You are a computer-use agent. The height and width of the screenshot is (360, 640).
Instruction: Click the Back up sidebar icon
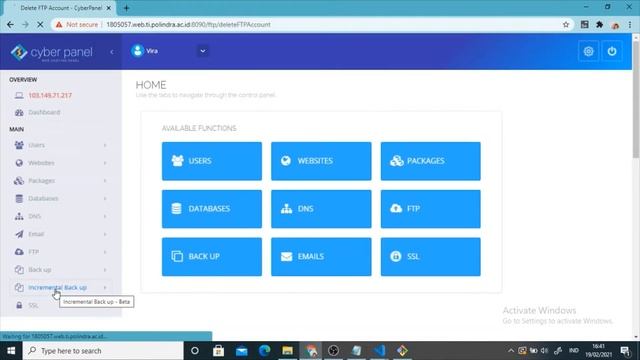(x=19, y=269)
